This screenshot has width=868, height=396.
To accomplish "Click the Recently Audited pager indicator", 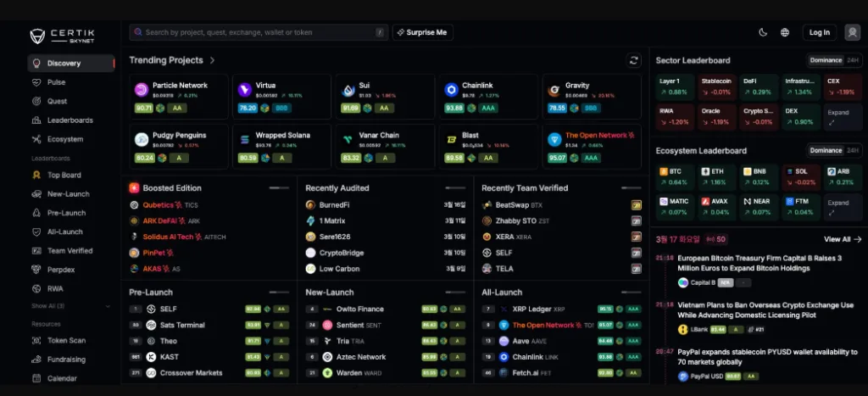I will coord(455,188).
